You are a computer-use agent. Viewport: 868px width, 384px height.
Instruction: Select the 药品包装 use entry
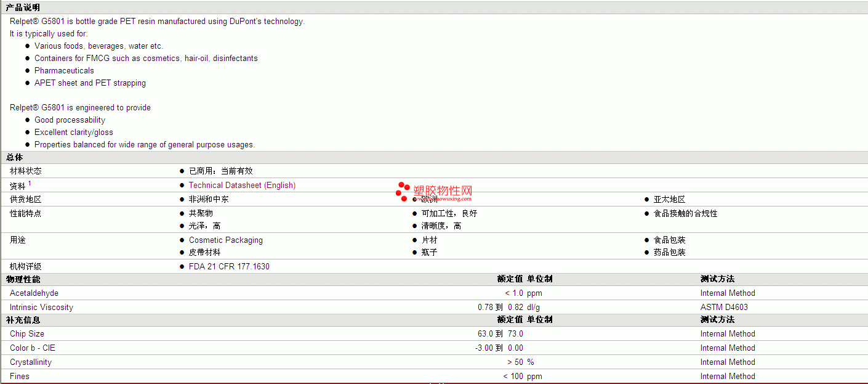pos(670,253)
